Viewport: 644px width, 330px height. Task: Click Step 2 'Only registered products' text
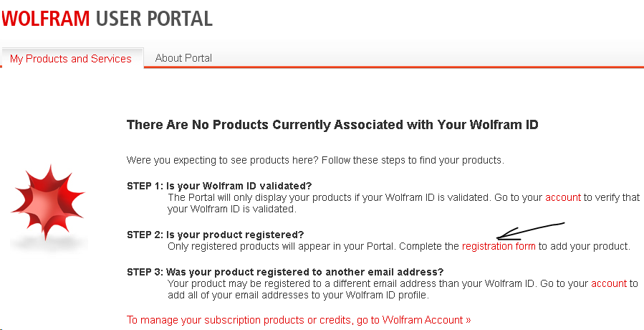tap(313, 246)
